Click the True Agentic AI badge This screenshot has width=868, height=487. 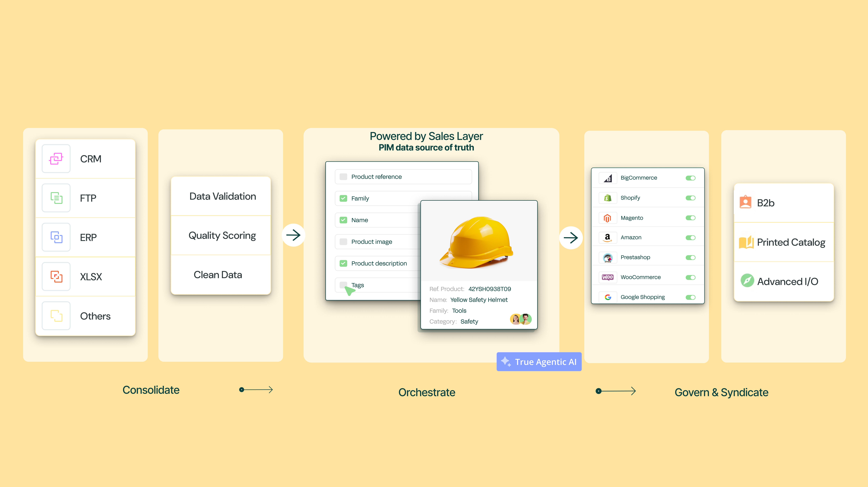pos(539,362)
